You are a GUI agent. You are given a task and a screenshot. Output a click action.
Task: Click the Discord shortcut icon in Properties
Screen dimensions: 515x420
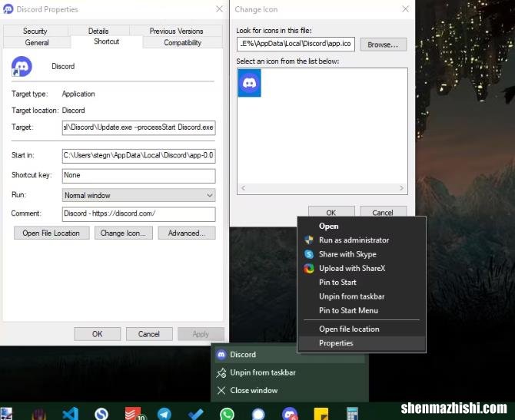[22, 66]
